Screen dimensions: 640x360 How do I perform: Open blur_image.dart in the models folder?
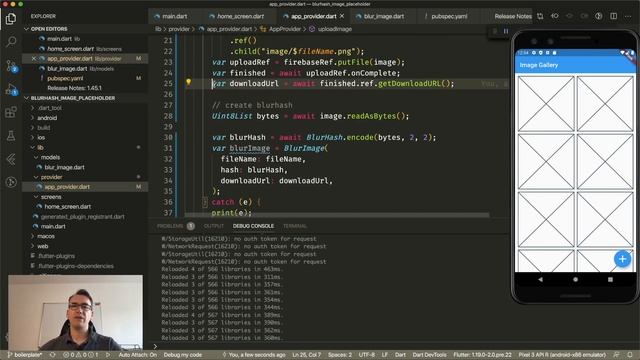64,167
